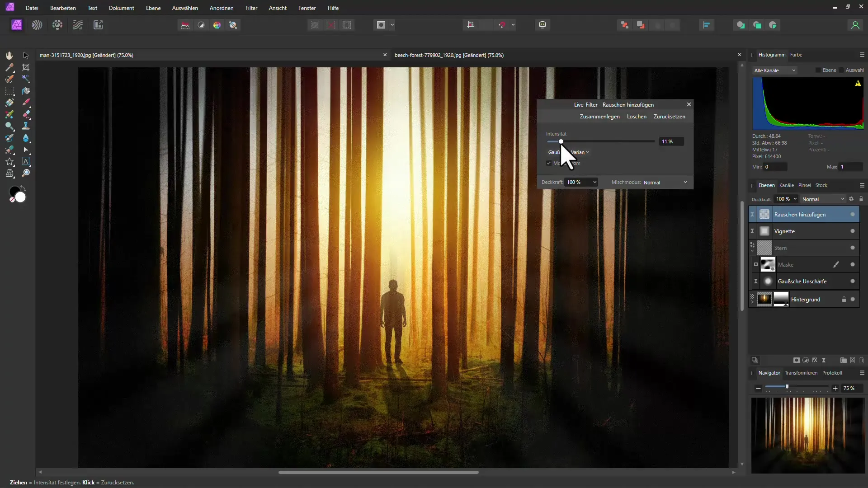The width and height of the screenshot is (868, 488).
Task: Change Deckkraft percentage dropdown
Action: 582,182
